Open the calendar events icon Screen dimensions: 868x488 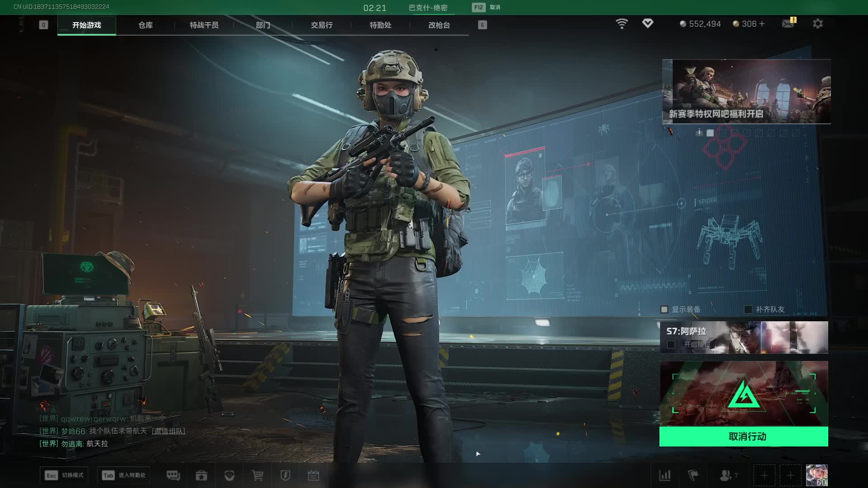pyautogui.click(x=313, y=475)
